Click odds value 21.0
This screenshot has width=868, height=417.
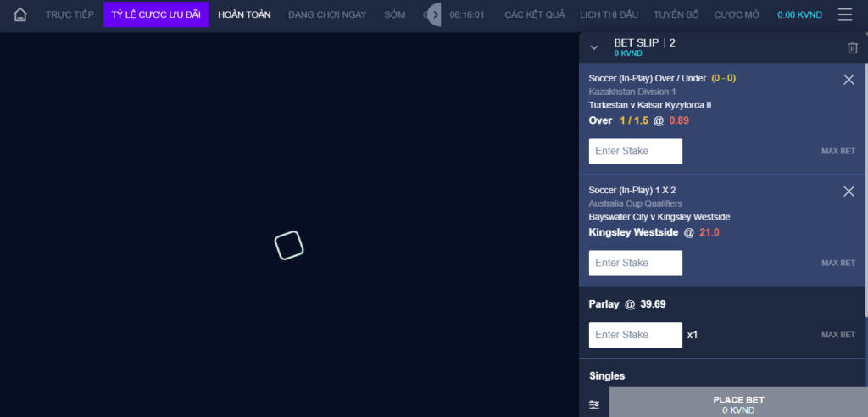pos(709,232)
